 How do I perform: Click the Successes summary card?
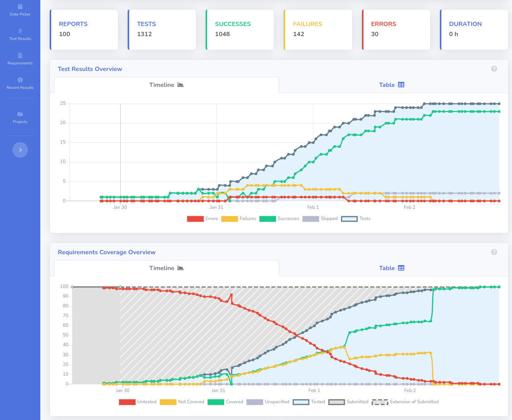pos(240,30)
